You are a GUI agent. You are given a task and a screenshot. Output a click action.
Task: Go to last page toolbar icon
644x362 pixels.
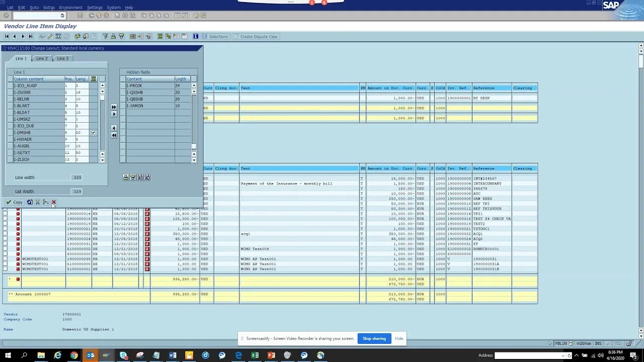(x=31, y=36)
